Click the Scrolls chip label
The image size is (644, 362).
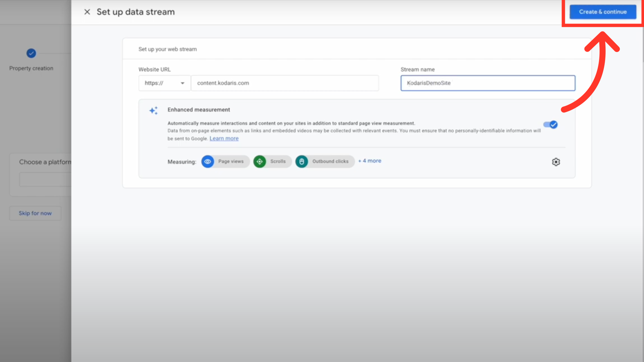click(278, 162)
